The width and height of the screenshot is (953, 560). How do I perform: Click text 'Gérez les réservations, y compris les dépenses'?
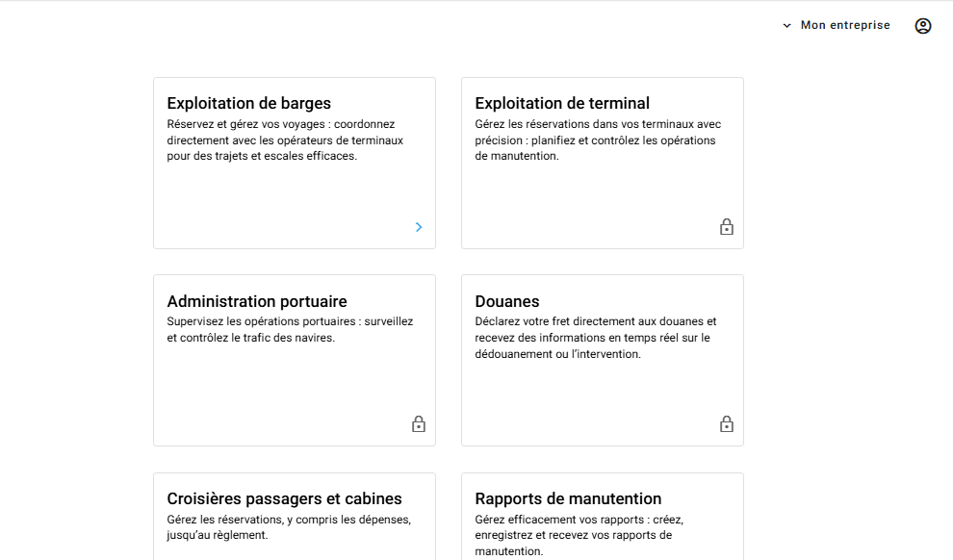pos(289,527)
